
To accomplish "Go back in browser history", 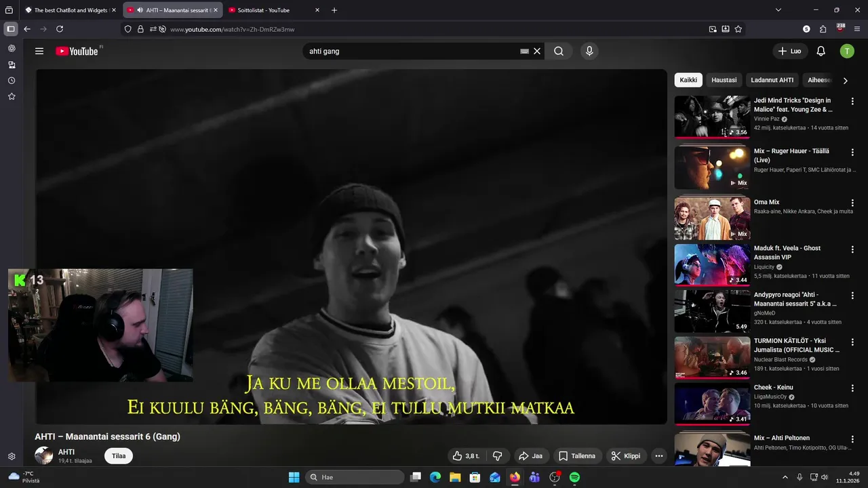I will (x=27, y=29).
